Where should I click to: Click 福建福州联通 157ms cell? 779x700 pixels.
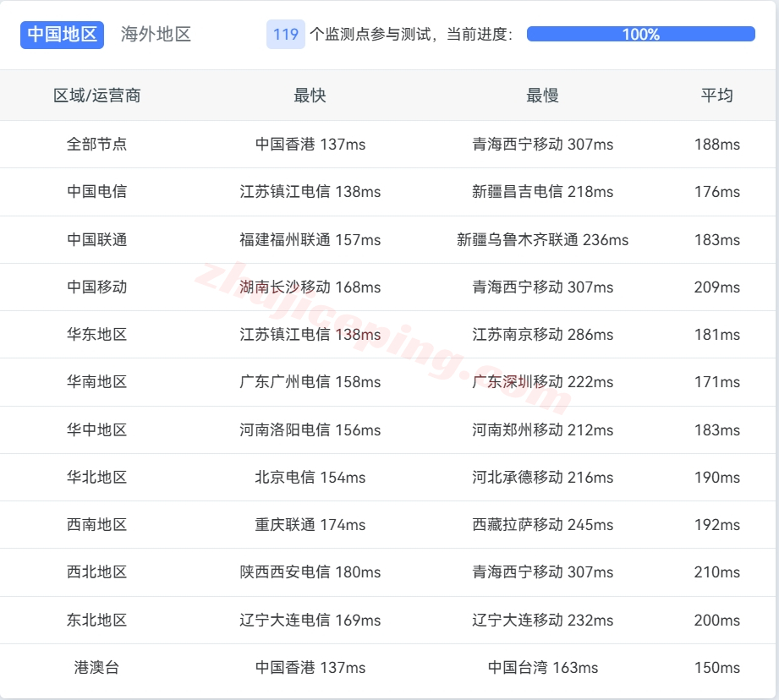[310, 240]
